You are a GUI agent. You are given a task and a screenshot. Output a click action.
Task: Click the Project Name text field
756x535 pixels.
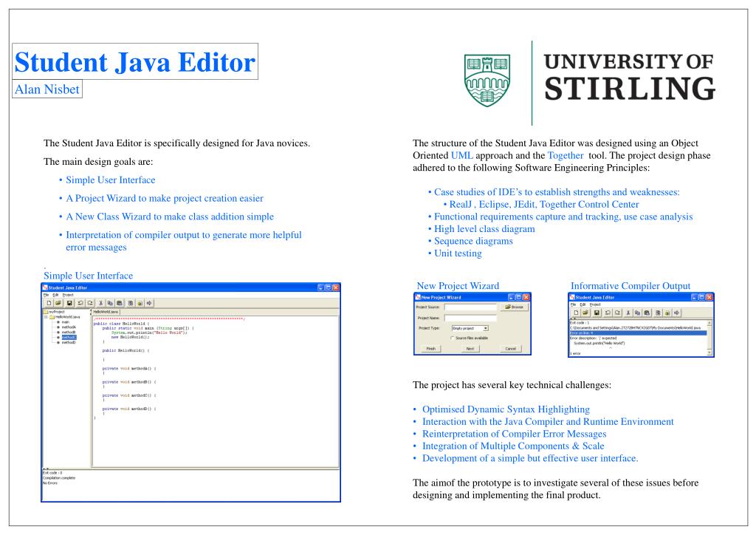click(470, 318)
